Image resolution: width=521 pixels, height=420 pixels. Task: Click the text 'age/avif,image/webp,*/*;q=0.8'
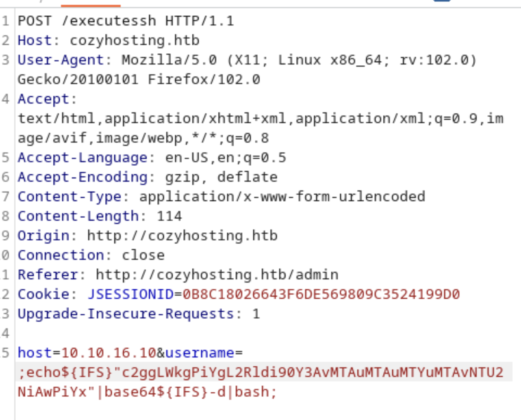143,138
